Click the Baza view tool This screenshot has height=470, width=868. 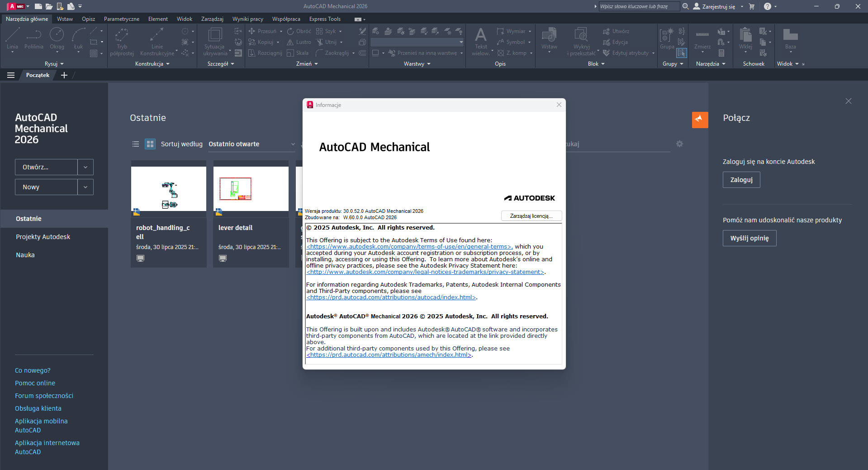pyautogui.click(x=791, y=39)
